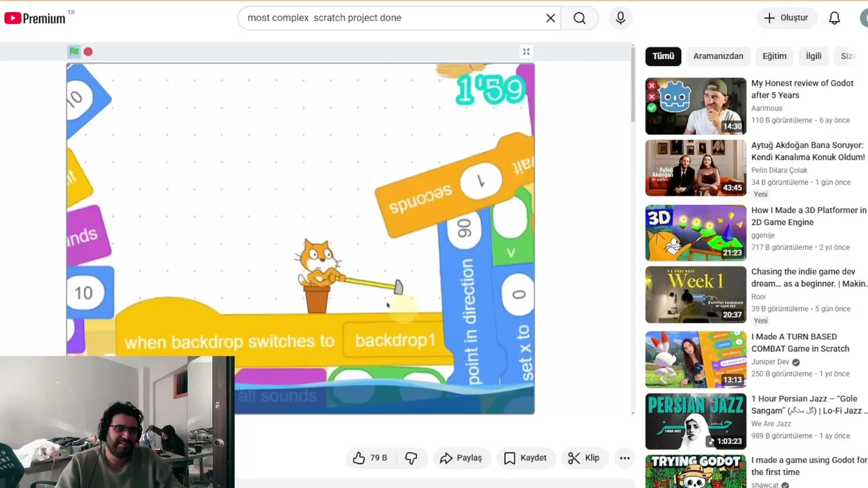Click the Scratch cat in the video
This screenshot has width=868, height=488.
coord(319,264)
